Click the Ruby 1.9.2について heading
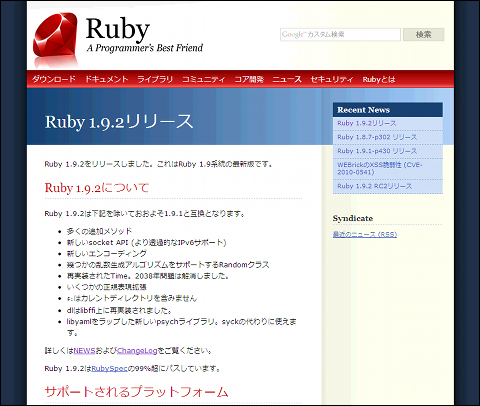This screenshot has height=406, width=480. click(x=97, y=188)
